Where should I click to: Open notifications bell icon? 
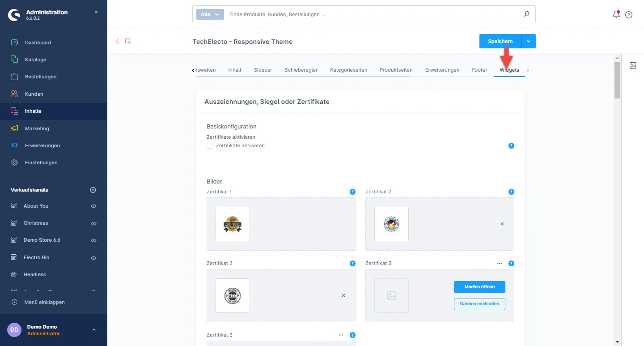[616, 14]
